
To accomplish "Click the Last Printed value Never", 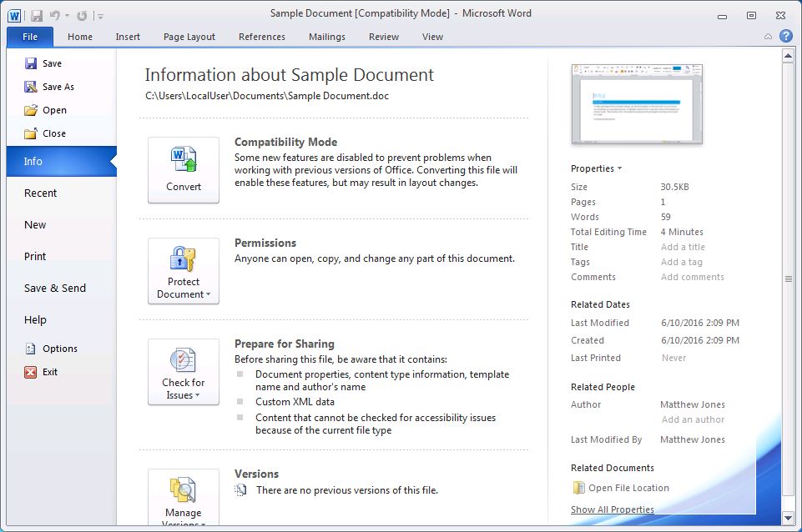I will pos(673,359).
